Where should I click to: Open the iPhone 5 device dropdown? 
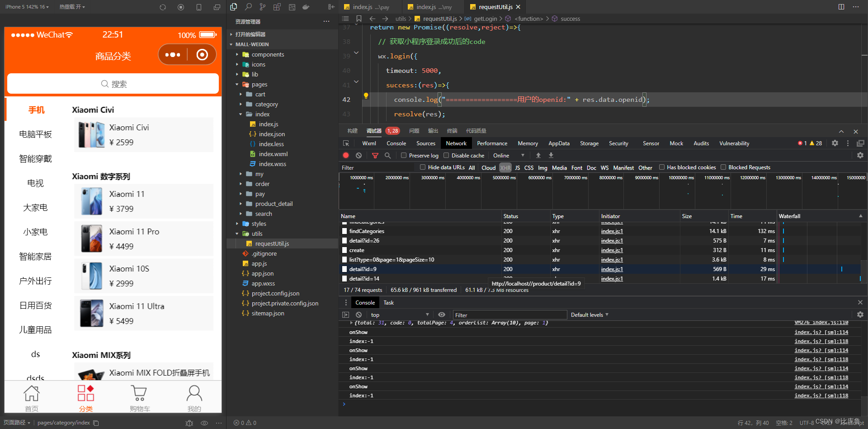pyautogui.click(x=27, y=7)
